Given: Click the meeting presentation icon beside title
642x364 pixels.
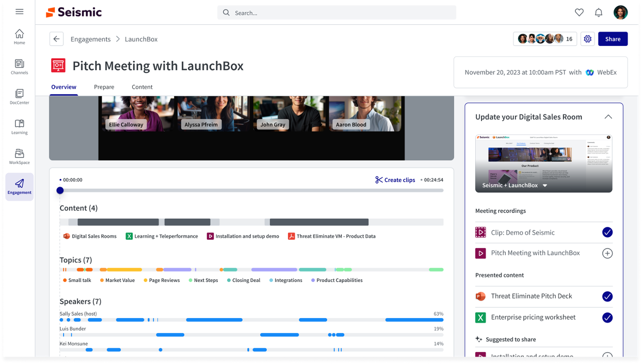Looking at the screenshot, I should (58, 65).
